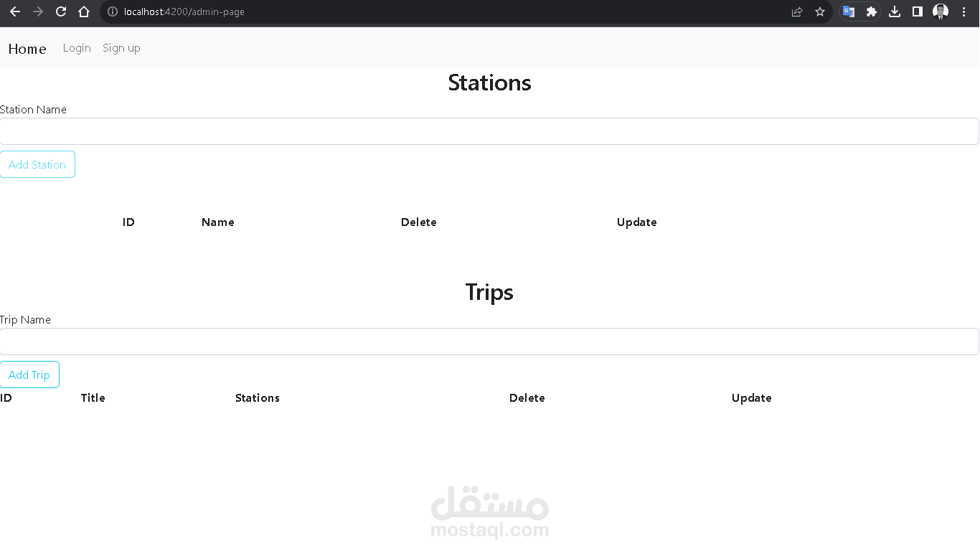Select the Sign up navigation item
The height and width of the screenshot is (551, 980).
(x=121, y=47)
